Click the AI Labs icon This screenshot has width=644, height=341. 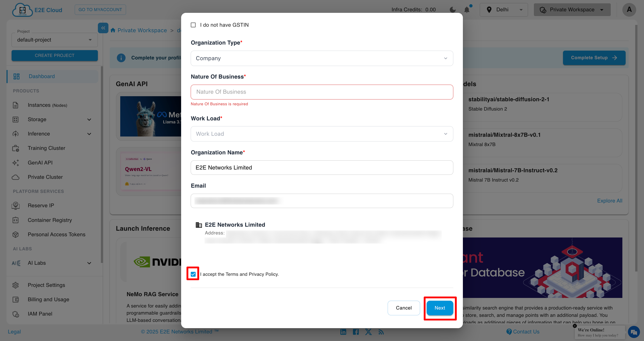click(16, 263)
